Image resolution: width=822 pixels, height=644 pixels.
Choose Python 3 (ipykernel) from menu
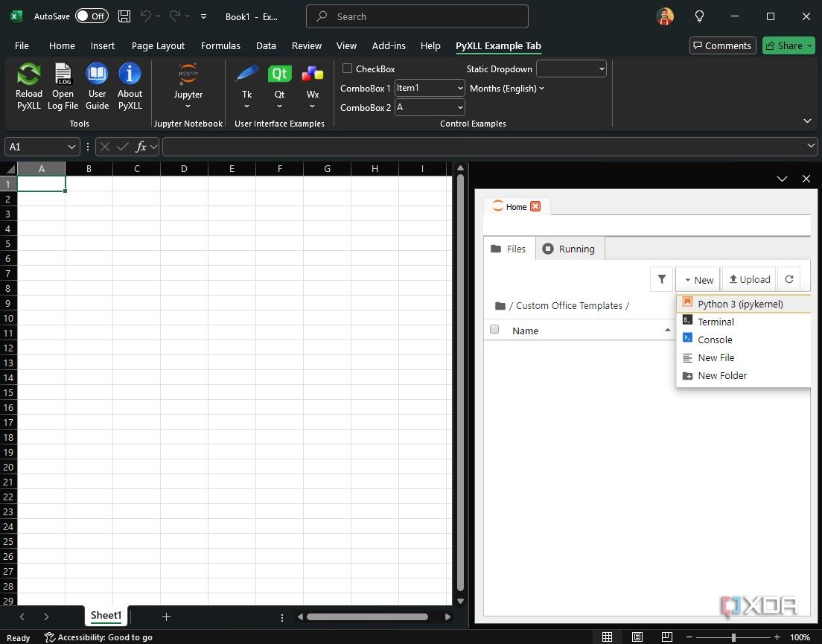pyautogui.click(x=743, y=304)
